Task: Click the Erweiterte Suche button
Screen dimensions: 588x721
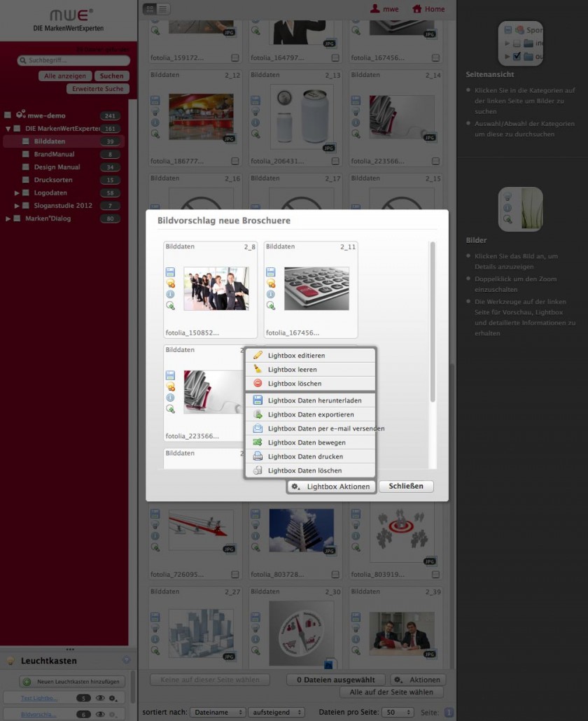Action: (x=98, y=89)
